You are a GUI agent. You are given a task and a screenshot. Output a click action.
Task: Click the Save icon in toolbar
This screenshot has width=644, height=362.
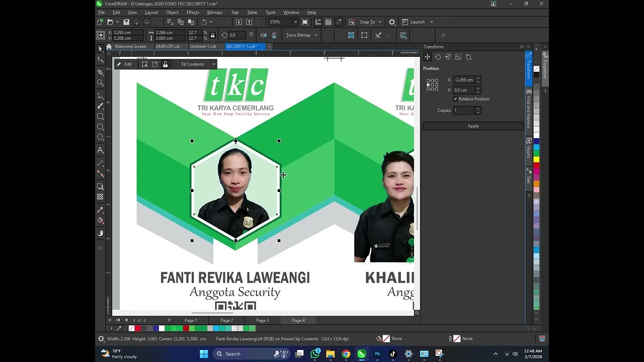[x=126, y=22]
